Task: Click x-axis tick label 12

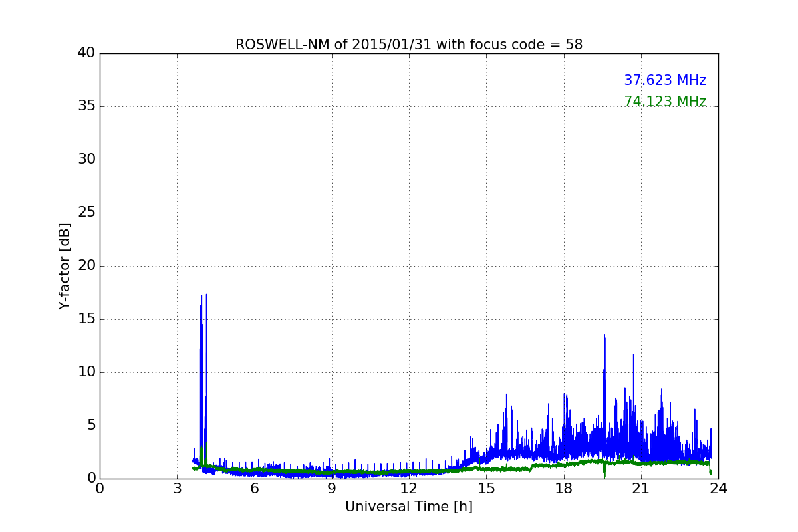Action: pyautogui.click(x=409, y=489)
